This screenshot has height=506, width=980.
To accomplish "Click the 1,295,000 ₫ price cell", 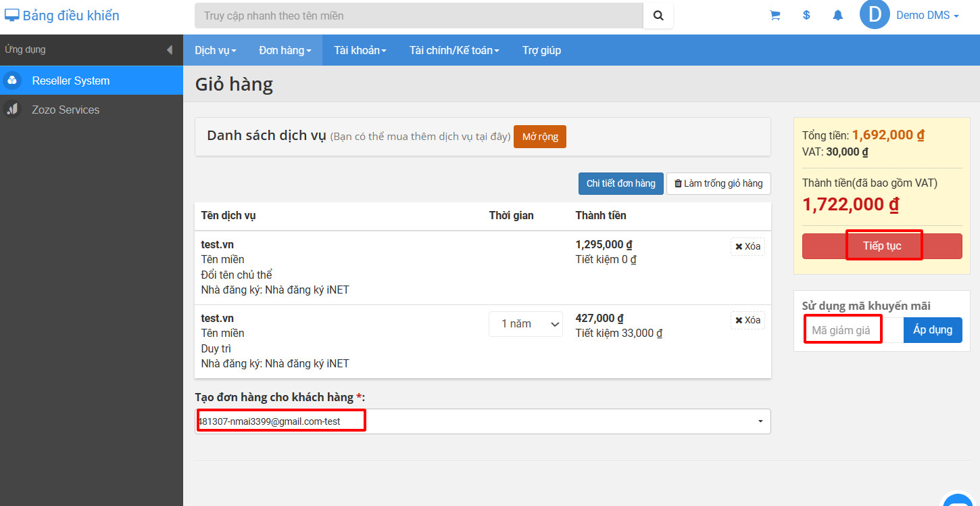I will tap(604, 245).
